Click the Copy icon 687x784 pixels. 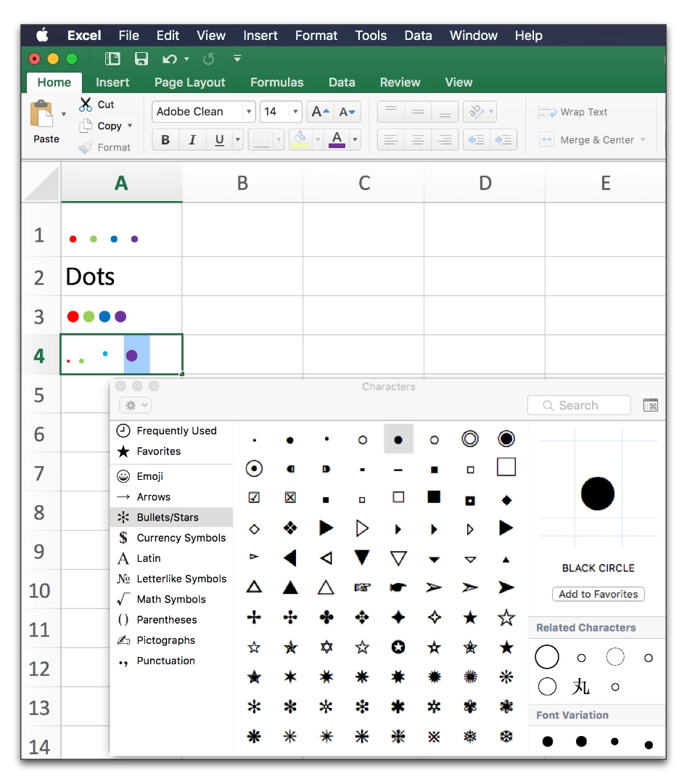(x=86, y=126)
